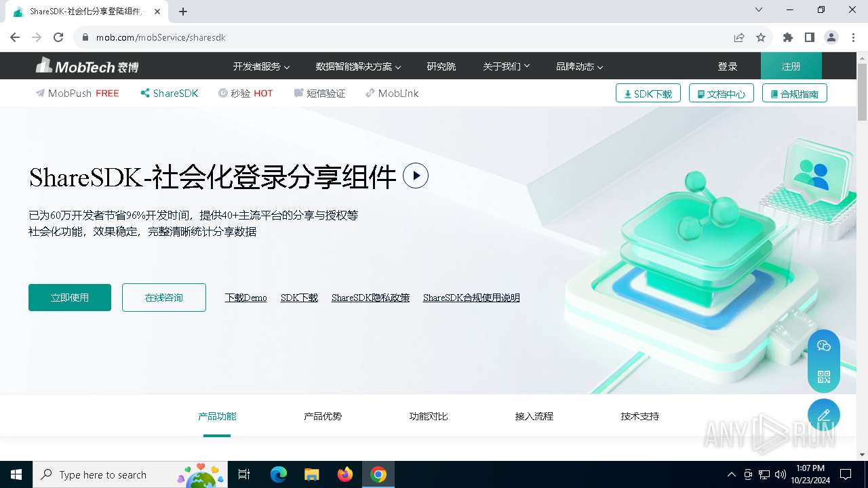
Task: Open 下载Demo link
Action: pyautogui.click(x=246, y=298)
